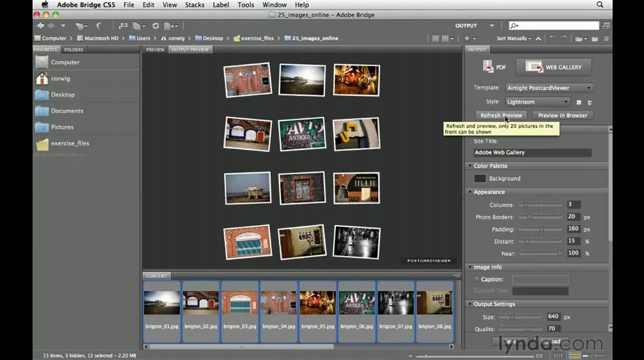Switch to the Output Preview tab
This screenshot has width=644, height=360.
[x=190, y=49]
